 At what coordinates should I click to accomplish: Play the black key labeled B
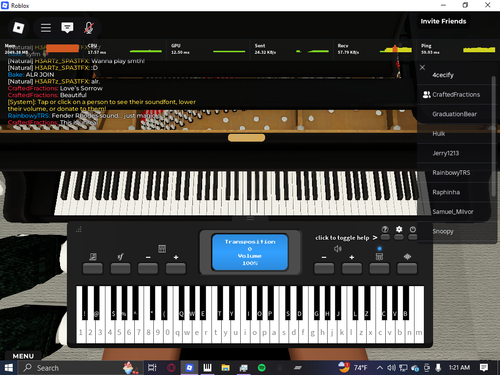pyautogui.click(x=406, y=303)
